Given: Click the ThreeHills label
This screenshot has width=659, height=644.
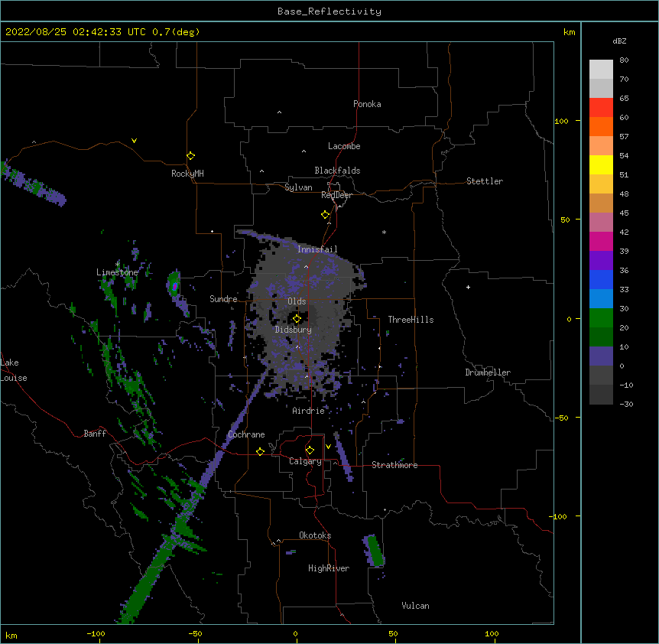Looking at the screenshot, I should 411,320.
